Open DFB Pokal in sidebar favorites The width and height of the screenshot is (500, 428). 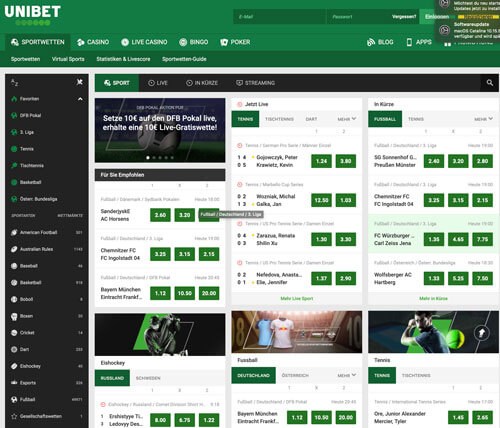tap(30, 116)
